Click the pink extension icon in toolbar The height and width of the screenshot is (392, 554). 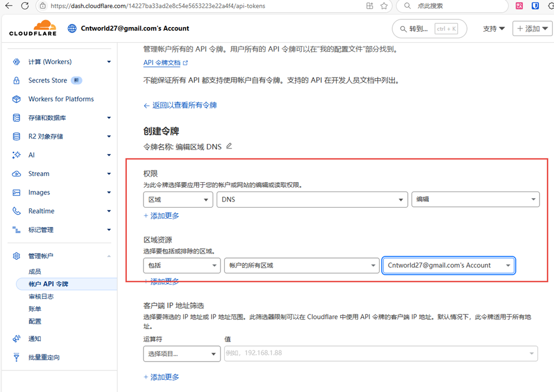[x=520, y=6]
